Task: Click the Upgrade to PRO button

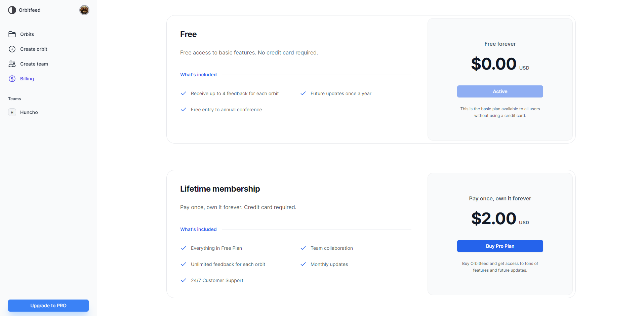Action: [x=48, y=306]
